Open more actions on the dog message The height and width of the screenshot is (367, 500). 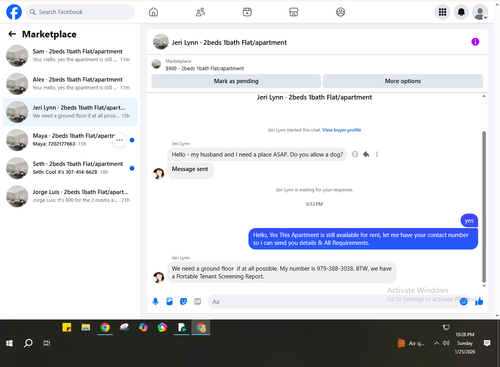click(x=377, y=154)
